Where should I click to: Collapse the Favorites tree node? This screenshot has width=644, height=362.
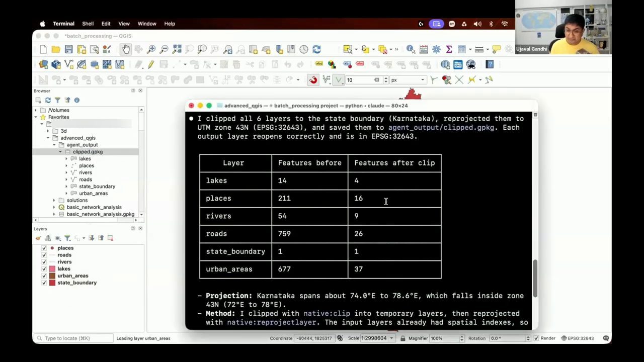36,117
